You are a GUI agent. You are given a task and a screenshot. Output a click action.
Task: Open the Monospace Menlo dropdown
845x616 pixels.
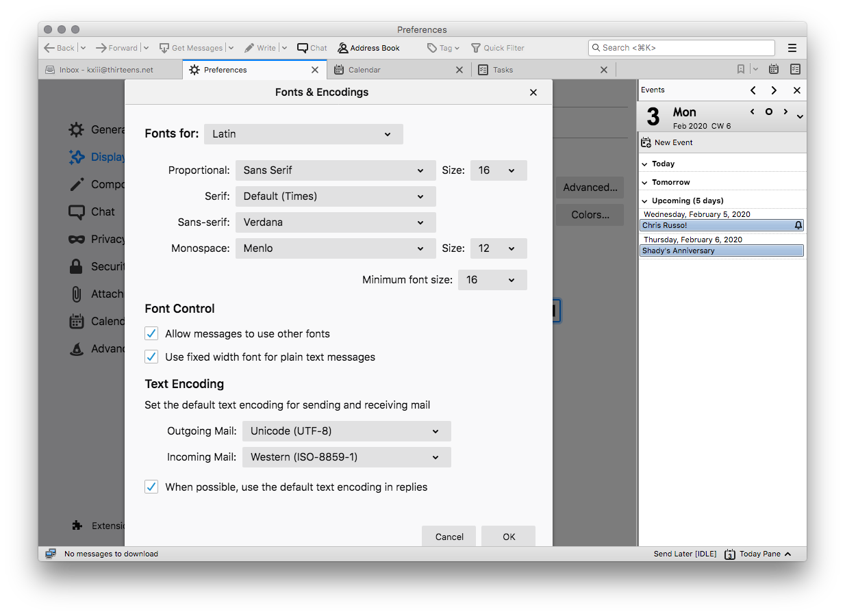336,248
